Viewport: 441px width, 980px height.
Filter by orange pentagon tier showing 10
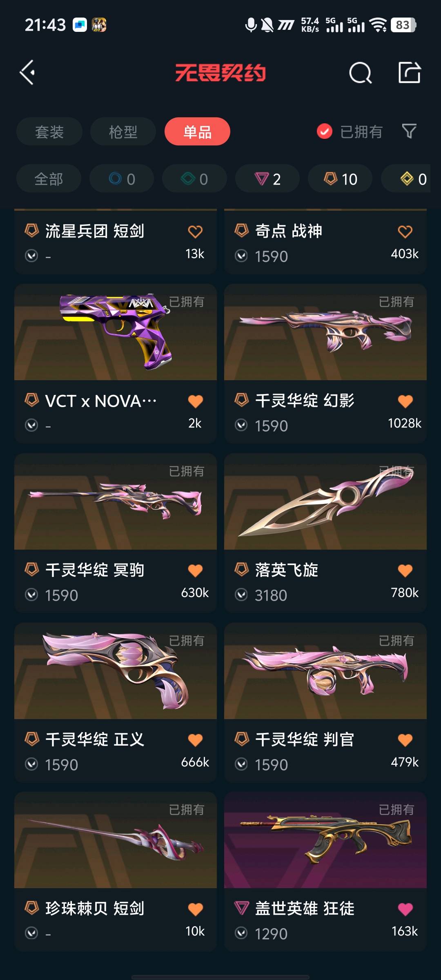pyautogui.click(x=340, y=179)
